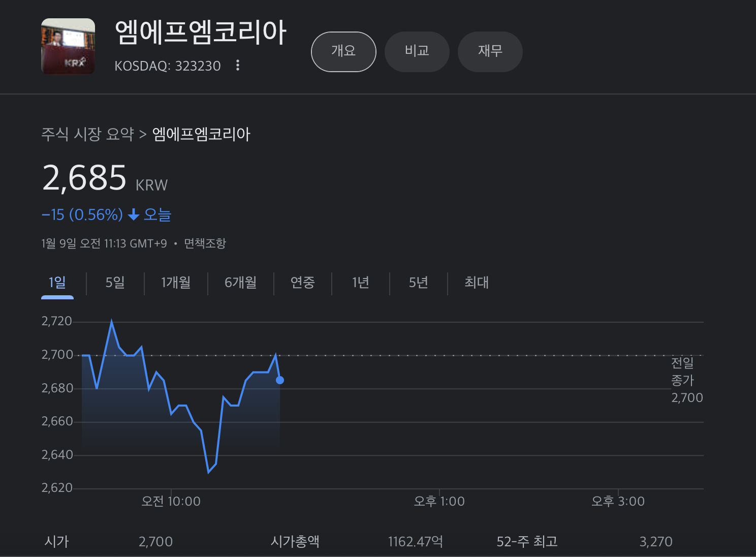Click the 엠에프엠코리아 company thumbnail image
756x557 pixels.
click(68, 46)
